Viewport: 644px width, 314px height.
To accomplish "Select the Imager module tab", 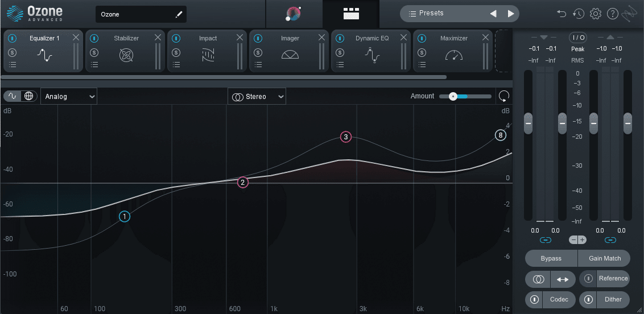I will 290,51.
